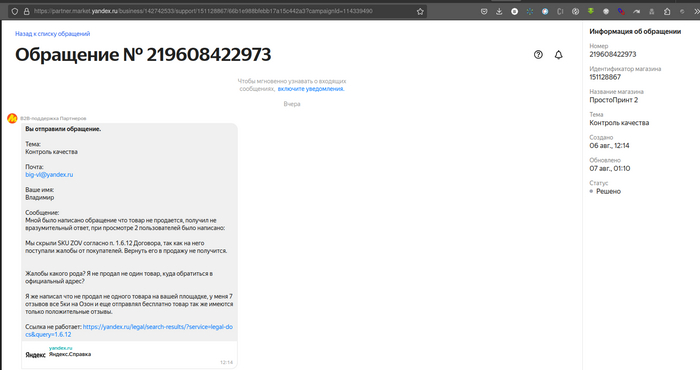This screenshot has width=700, height=370.
Task: Click the blue-and-red chain link extension icon
Action: pos(621,12)
